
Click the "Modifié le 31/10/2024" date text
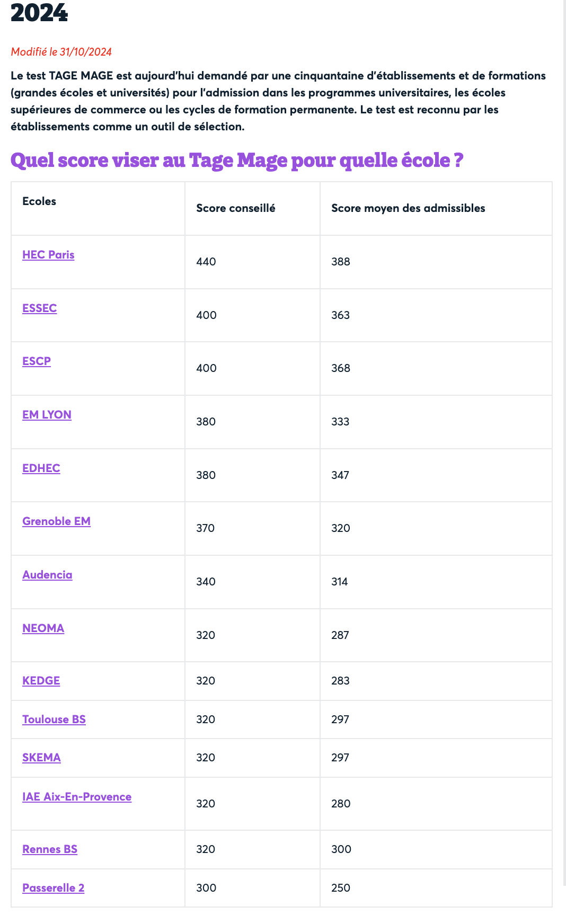pyautogui.click(x=61, y=52)
